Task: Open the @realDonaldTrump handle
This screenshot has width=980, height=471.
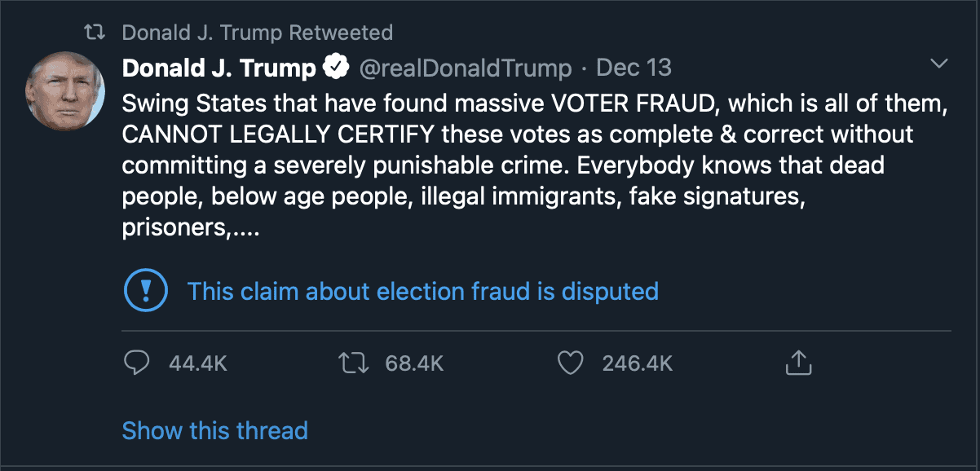Action: (465, 68)
